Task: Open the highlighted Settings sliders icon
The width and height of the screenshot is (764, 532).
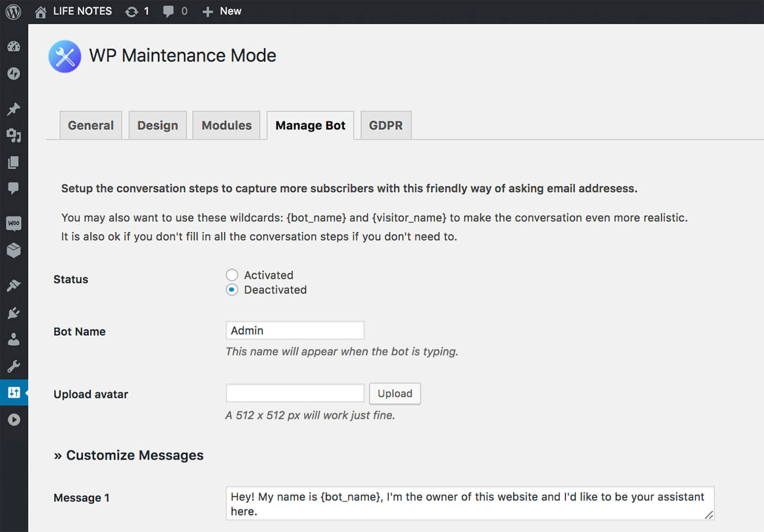Action: click(14, 393)
